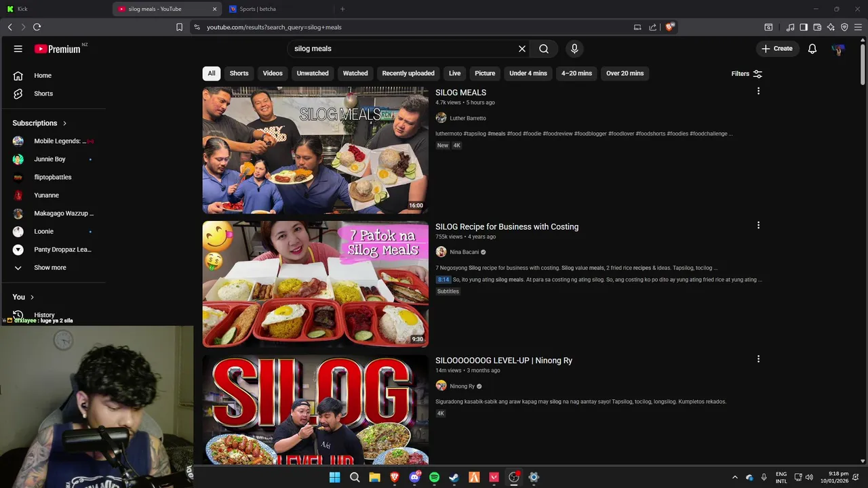868x488 pixels.
Task: Open a new browser tab
Action: point(342,9)
